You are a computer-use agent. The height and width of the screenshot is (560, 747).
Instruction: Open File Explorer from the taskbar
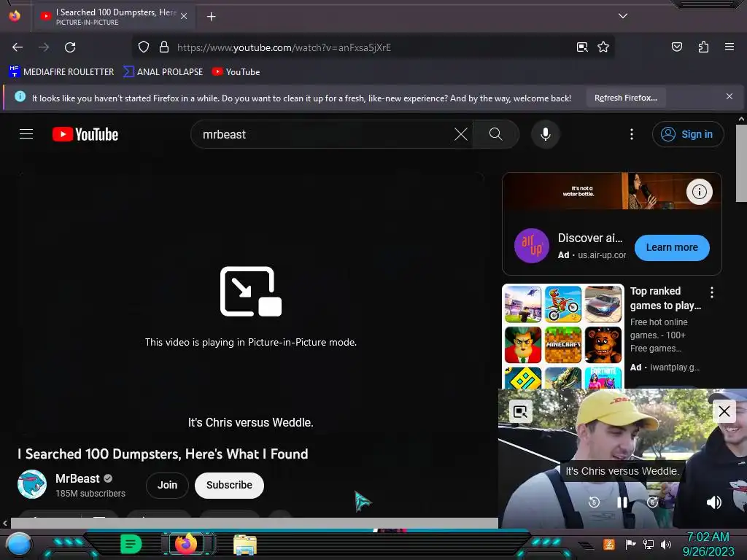(245, 545)
